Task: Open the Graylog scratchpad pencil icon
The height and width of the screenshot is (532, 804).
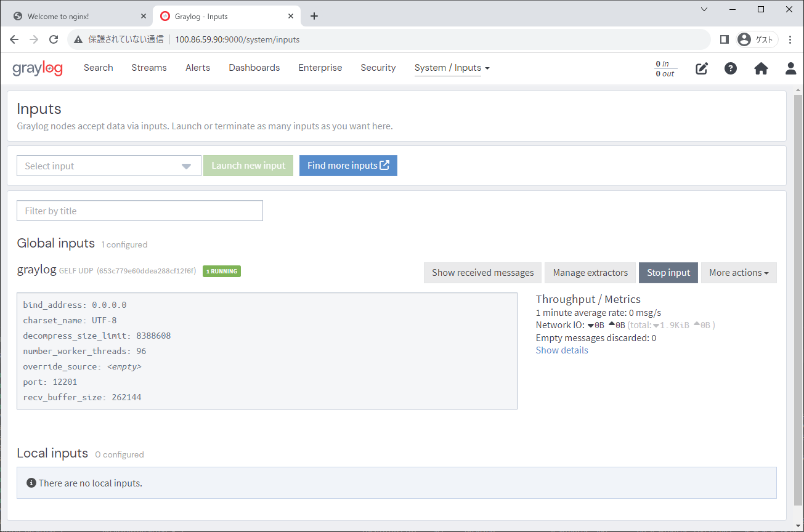Action: [x=701, y=68]
